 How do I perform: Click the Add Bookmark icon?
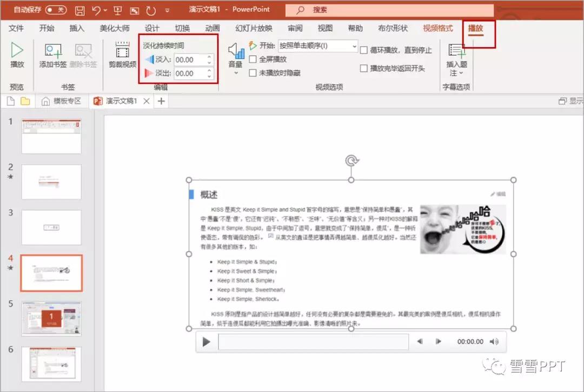coord(53,51)
